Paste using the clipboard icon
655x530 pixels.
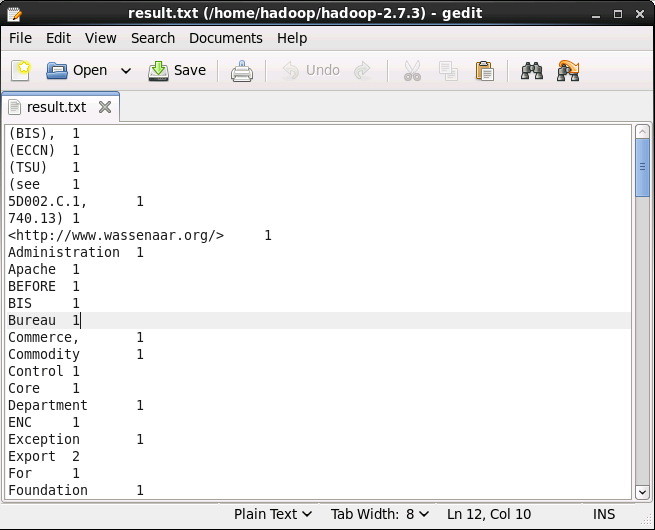pos(485,71)
